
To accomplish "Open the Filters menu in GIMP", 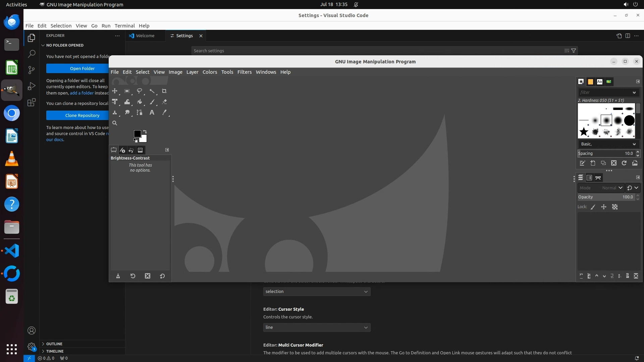I will click(x=244, y=72).
